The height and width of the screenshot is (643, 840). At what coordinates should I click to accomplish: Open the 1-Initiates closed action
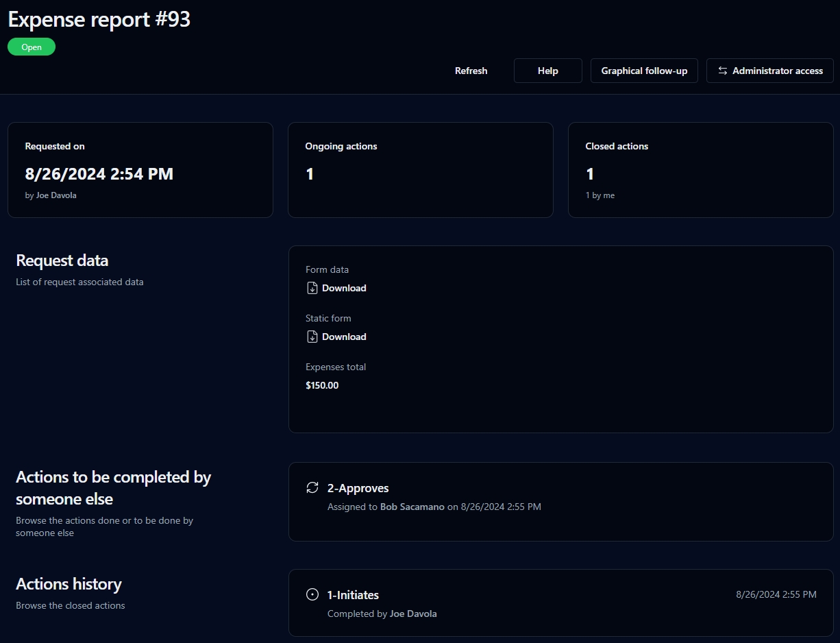tap(353, 595)
